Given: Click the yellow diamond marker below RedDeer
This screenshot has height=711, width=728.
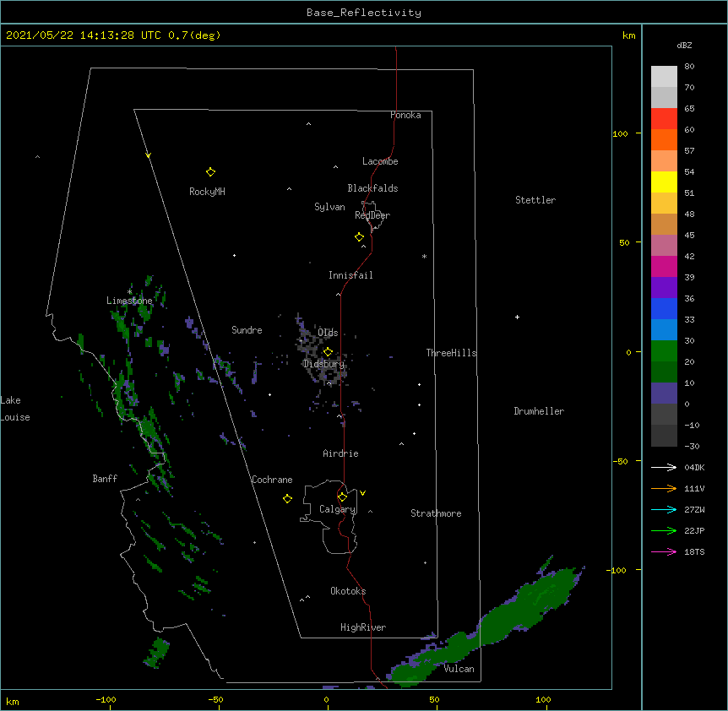Looking at the screenshot, I should pos(359,237).
